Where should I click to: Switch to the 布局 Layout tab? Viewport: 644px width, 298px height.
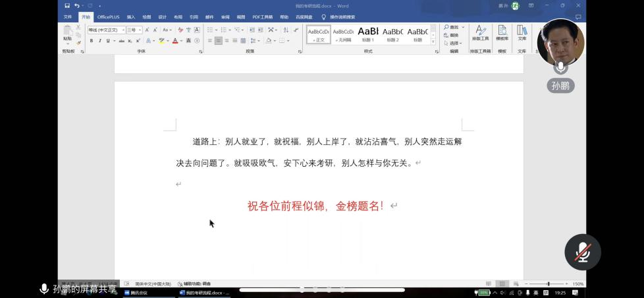[178, 17]
